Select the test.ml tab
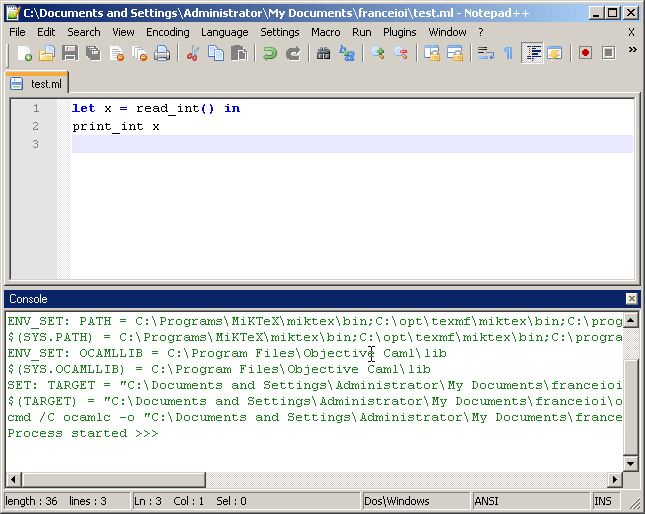Screen dimensions: 645x514 tap(36, 83)
